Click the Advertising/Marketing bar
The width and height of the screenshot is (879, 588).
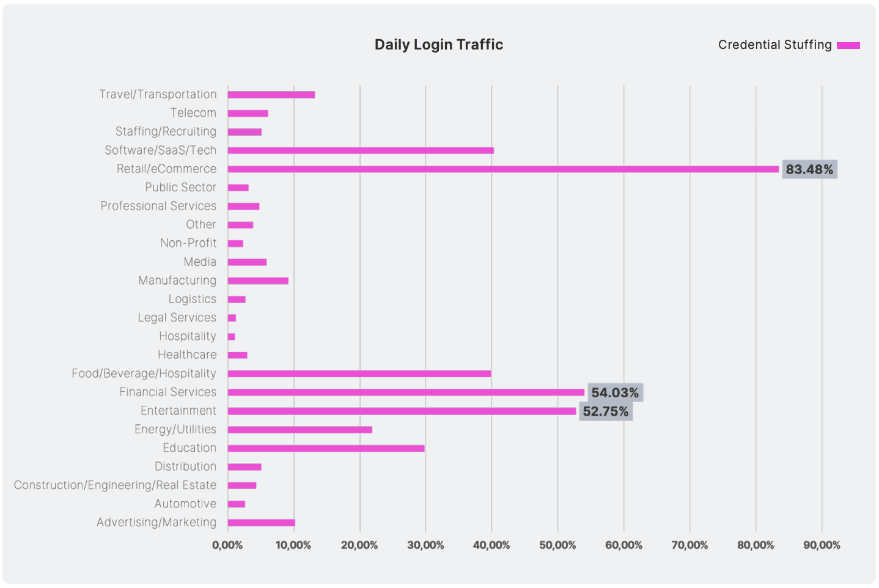[x=261, y=523]
